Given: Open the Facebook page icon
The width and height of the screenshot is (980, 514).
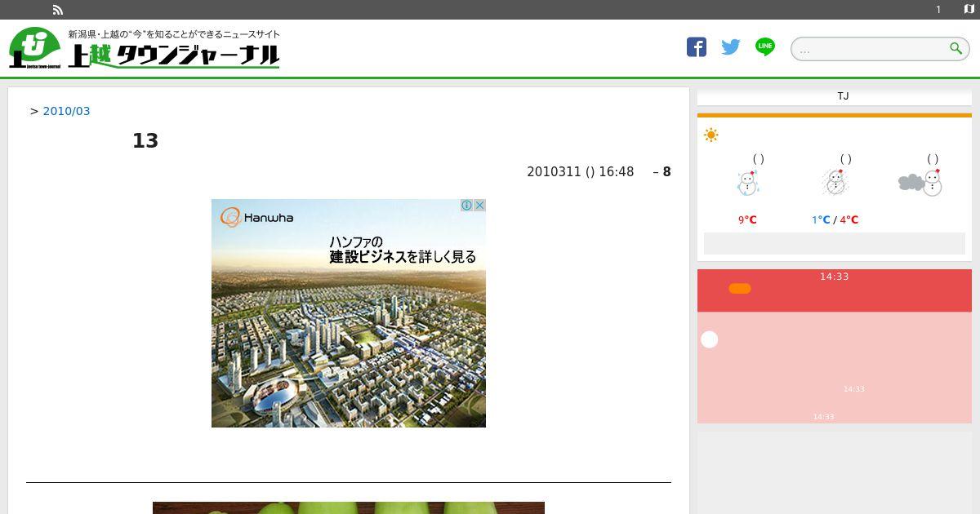Looking at the screenshot, I should 697,47.
